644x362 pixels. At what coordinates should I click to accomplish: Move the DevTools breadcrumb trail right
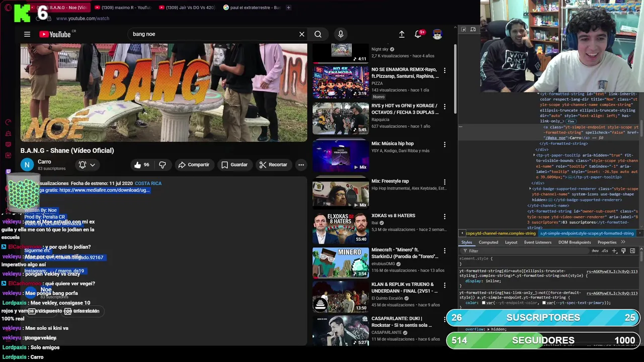(639, 233)
